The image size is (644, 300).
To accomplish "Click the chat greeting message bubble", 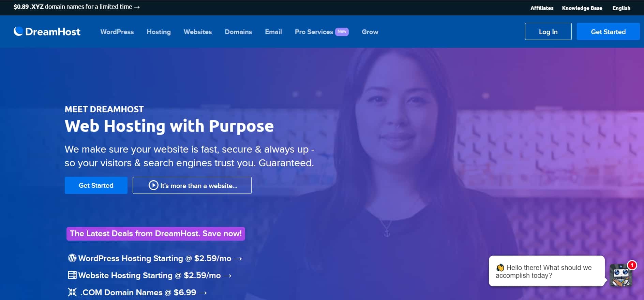I will point(546,271).
